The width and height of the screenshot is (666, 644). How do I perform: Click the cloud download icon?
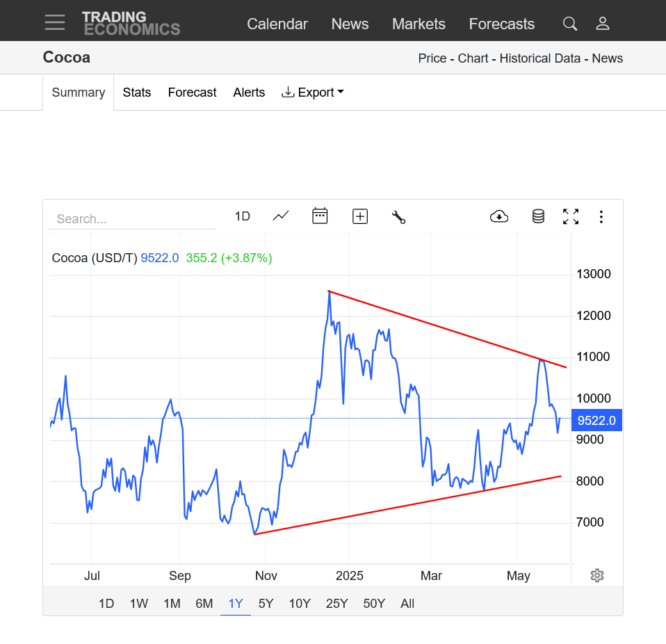499,216
